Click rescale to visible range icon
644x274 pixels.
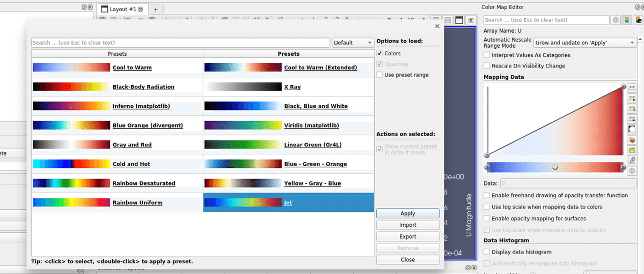tap(632, 119)
